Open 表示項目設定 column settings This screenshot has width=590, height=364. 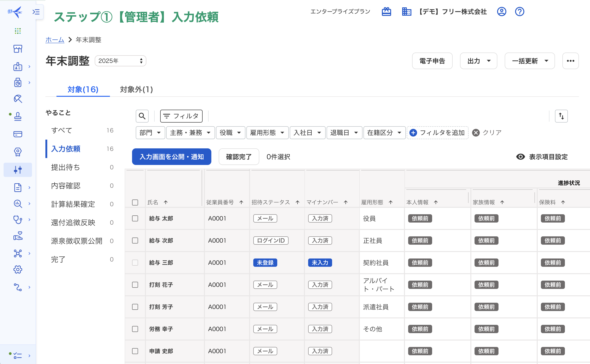click(x=542, y=157)
